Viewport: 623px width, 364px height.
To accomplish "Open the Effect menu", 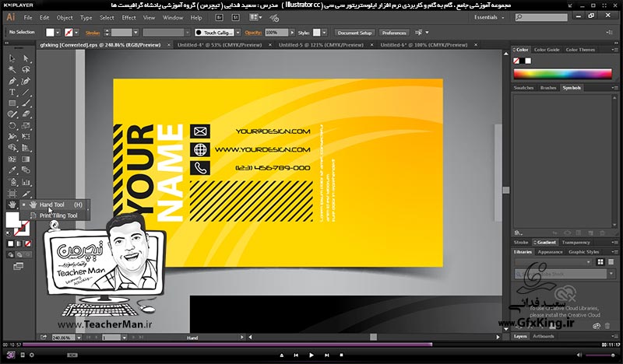I will coord(128,17).
